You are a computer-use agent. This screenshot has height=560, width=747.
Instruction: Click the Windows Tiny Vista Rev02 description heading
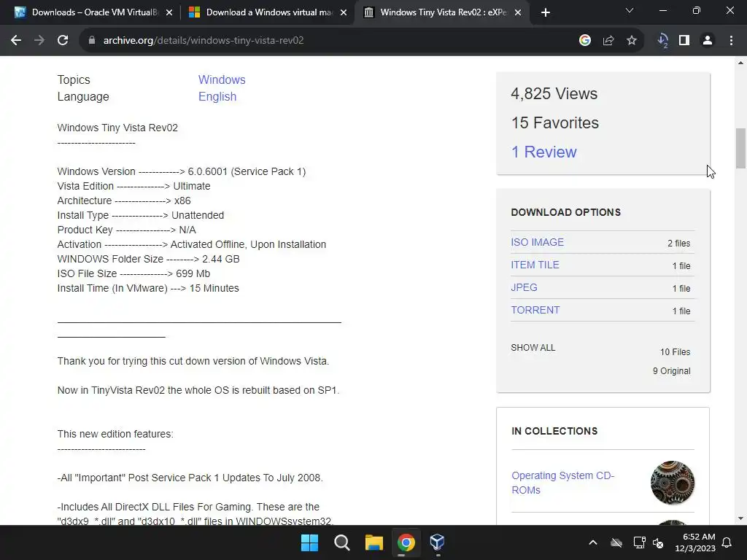pyautogui.click(x=117, y=128)
